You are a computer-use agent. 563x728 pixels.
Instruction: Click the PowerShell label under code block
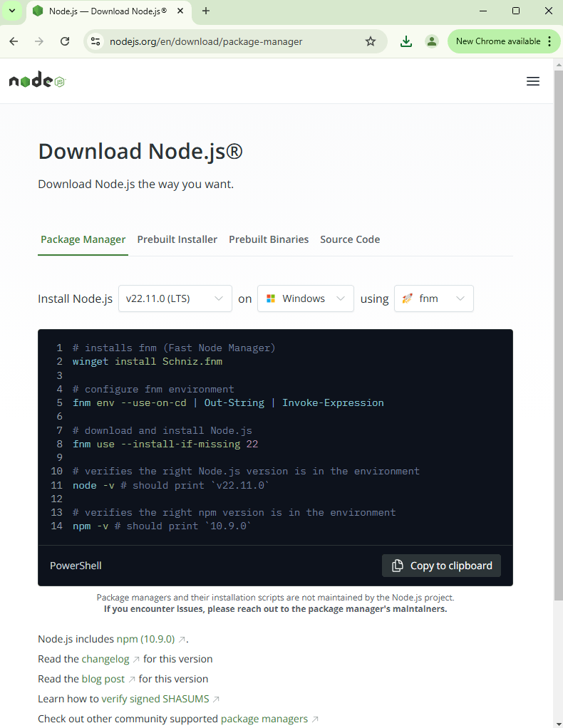coord(76,566)
